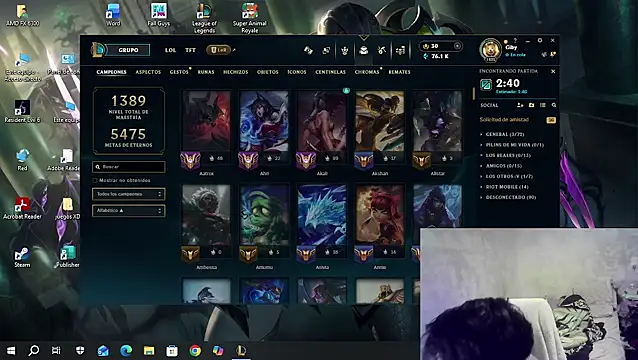This screenshot has width=638, height=360.
Task: Open Alfabético sort dropdown
Action: coord(129,210)
